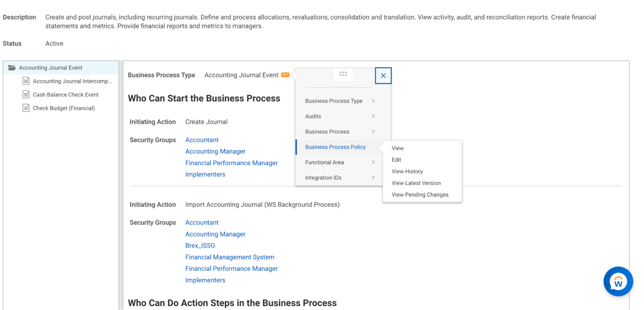Choose View Latest Version option

[416, 183]
